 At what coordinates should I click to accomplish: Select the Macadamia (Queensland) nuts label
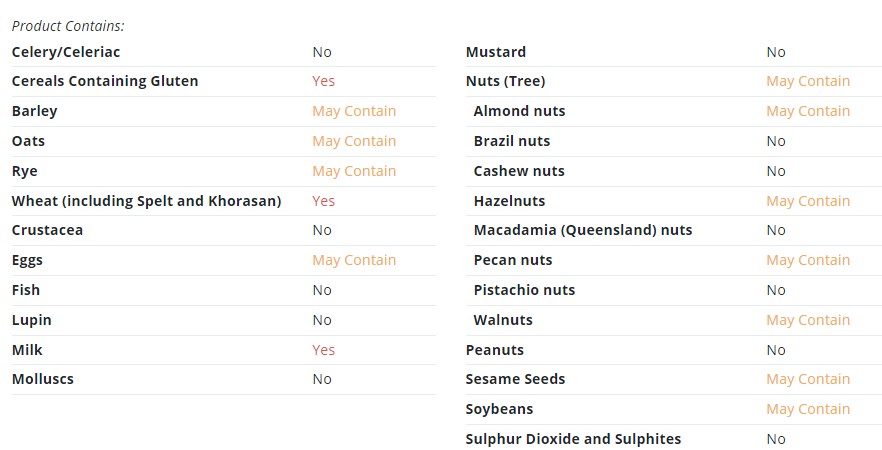(583, 230)
